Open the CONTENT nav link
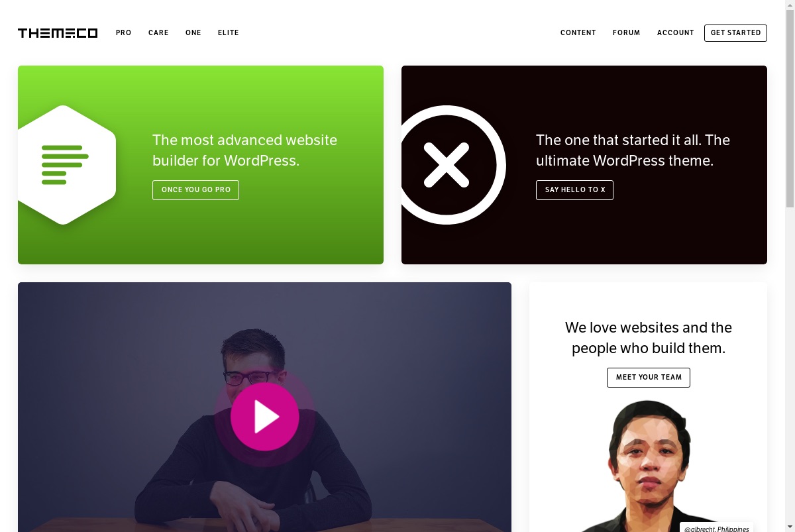 click(578, 32)
